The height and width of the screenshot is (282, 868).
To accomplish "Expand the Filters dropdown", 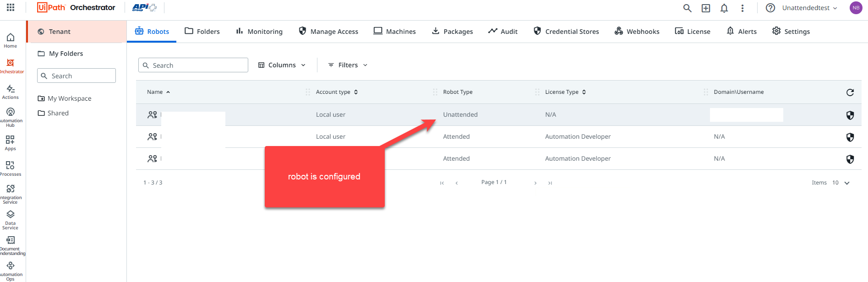I will pyautogui.click(x=348, y=65).
